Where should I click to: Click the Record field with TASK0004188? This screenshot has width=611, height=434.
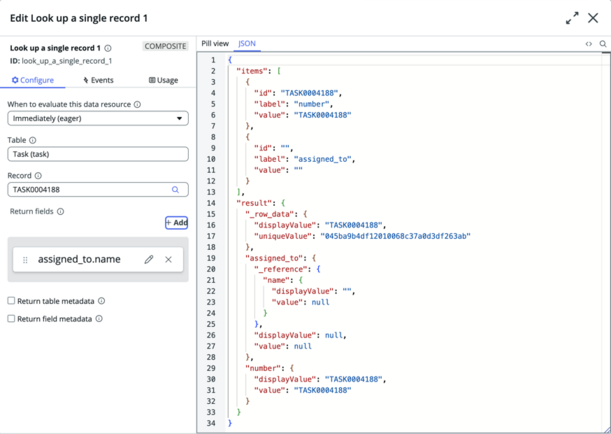click(x=98, y=190)
